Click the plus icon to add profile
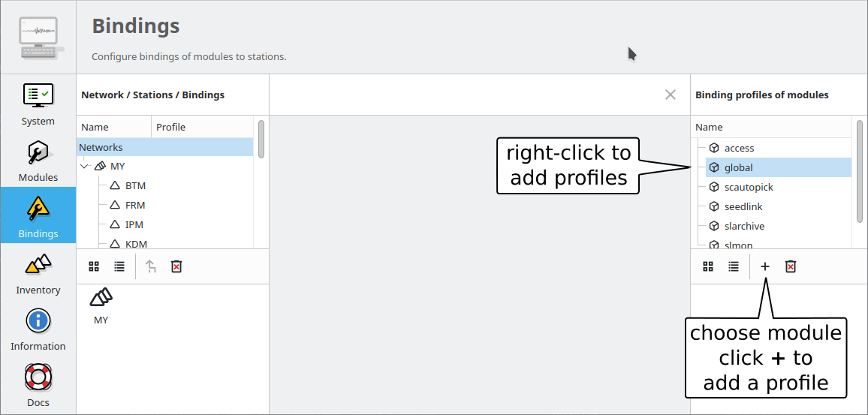 click(x=765, y=266)
